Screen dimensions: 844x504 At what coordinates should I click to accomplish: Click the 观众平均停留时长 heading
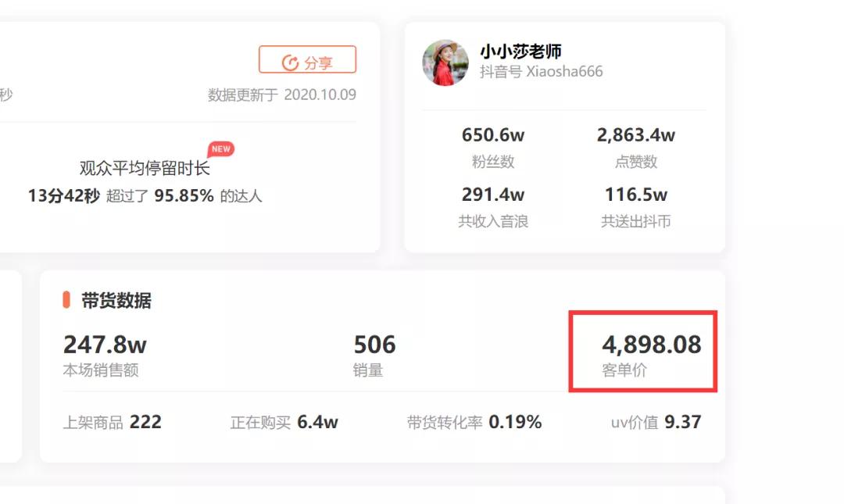pos(145,168)
